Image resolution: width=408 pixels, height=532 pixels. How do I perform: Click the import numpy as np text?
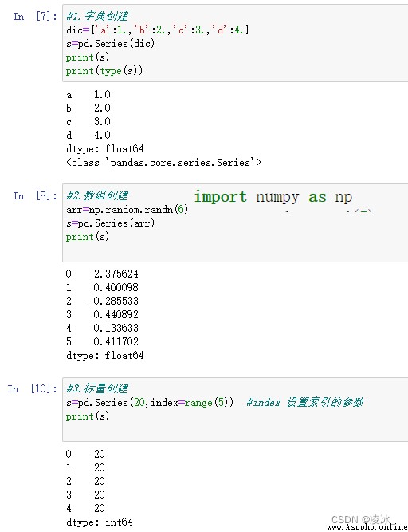click(x=273, y=197)
